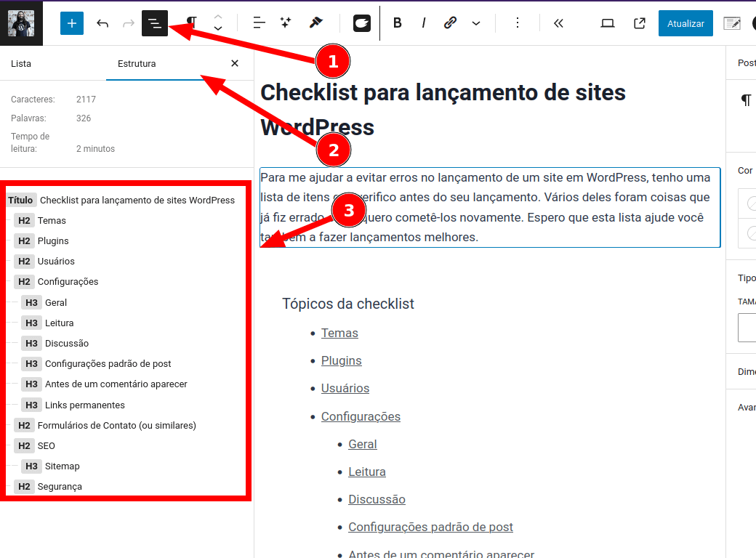Apply italic formatting
756x558 pixels.
(424, 23)
